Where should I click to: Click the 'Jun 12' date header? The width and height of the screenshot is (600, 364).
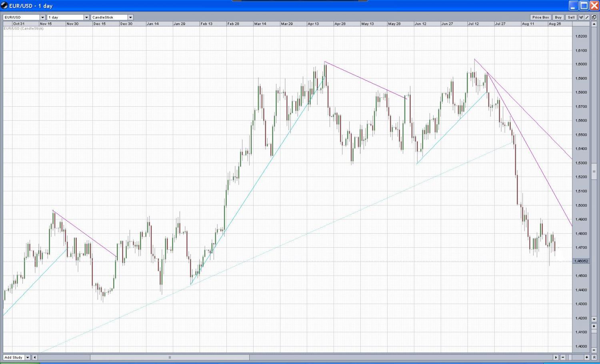pos(420,24)
